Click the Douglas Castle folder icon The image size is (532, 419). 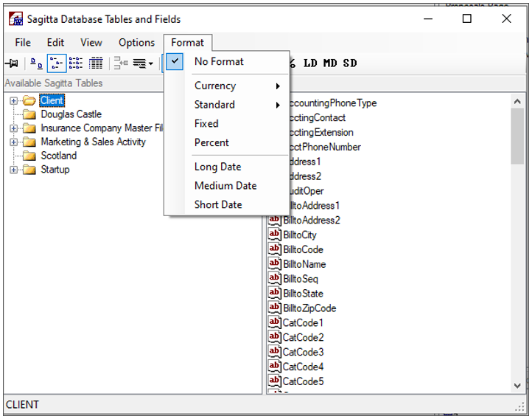pos(29,114)
